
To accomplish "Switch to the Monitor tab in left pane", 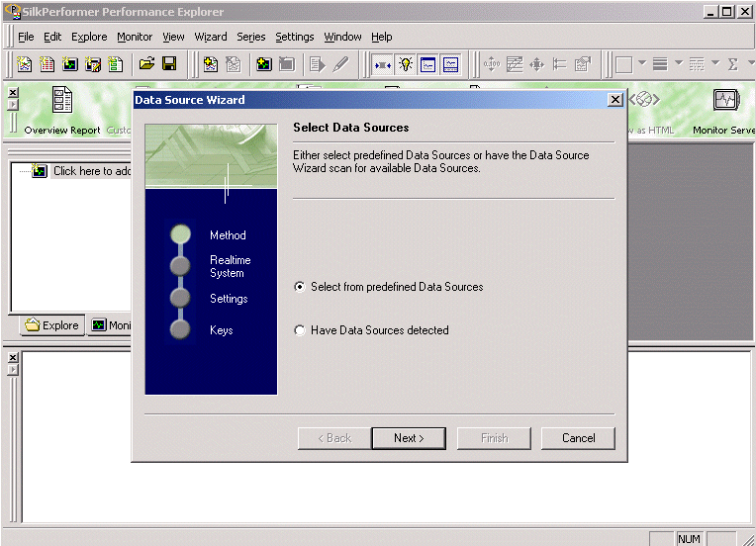I will pyautogui.click(x=111, y=325).
